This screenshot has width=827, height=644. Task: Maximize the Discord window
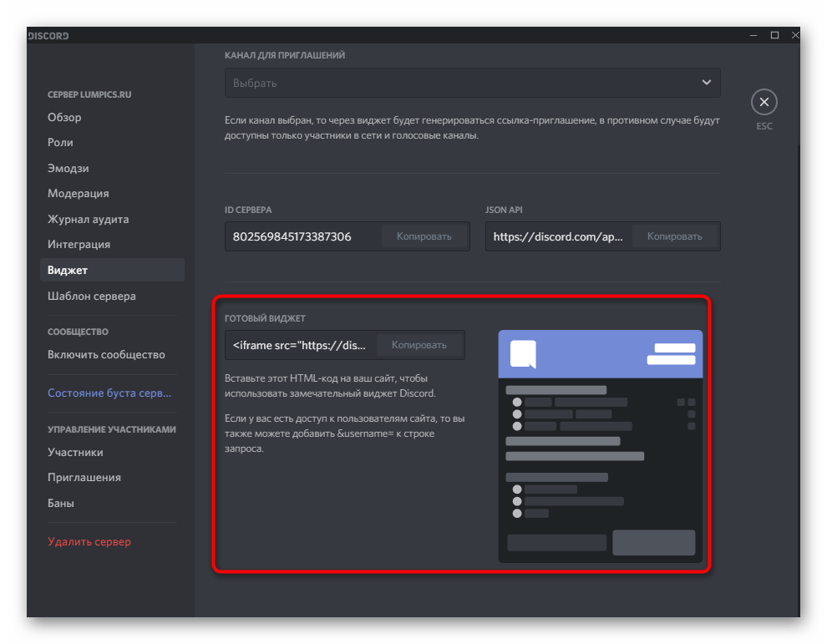pyautogui.click(x=775, y=35)
